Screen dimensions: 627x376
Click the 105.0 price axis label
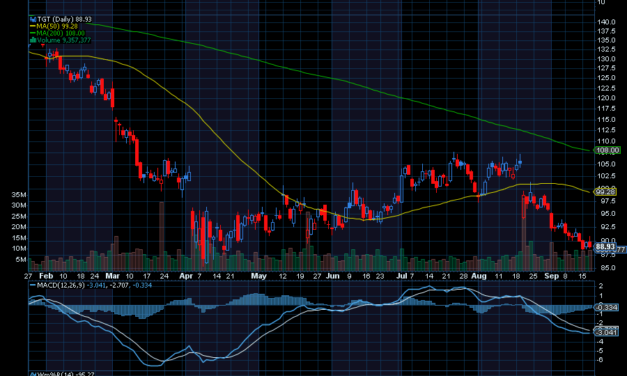(x=607, y=164)
